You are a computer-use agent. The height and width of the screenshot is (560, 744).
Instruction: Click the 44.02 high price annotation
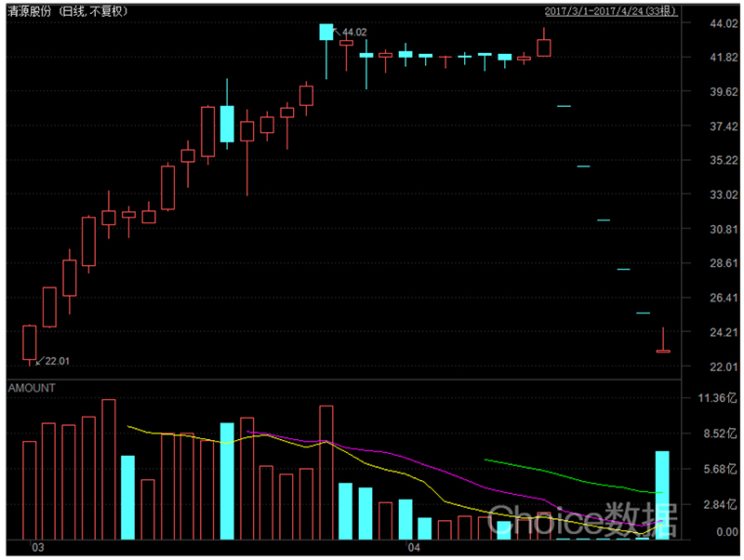point(354,33)
